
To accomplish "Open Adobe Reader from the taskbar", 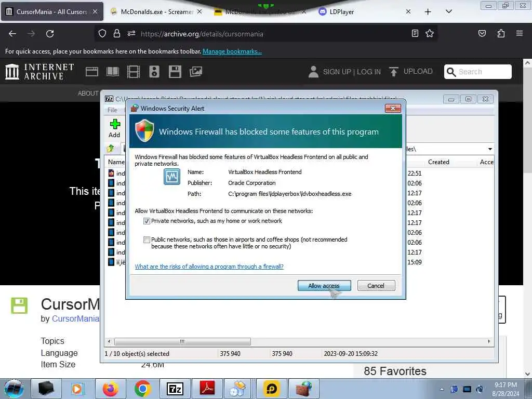I will 207,389.
